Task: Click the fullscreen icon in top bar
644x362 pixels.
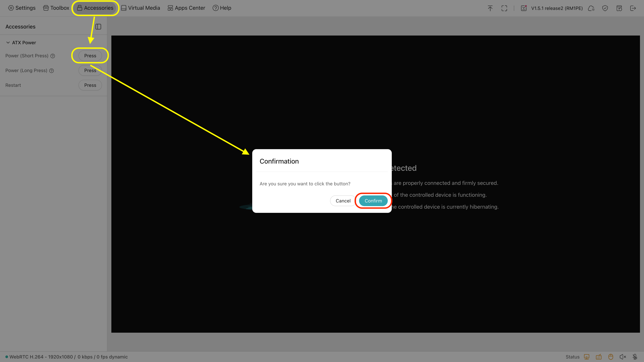Action: point(504,8)
